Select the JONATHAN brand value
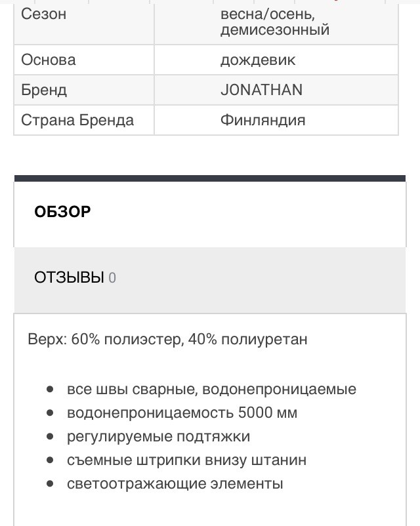This screenshot has height=526, width=420. 262,90
